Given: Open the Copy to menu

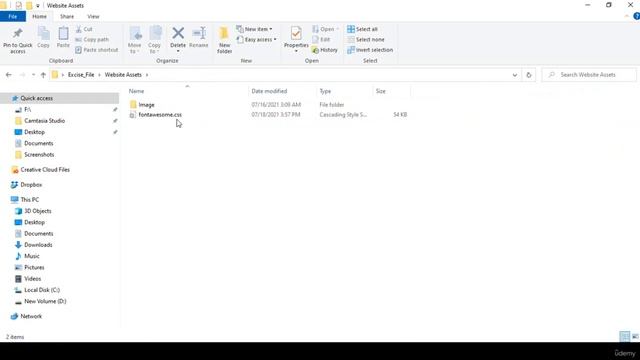Looking at the screenshot, I should [x=155, y=40].
